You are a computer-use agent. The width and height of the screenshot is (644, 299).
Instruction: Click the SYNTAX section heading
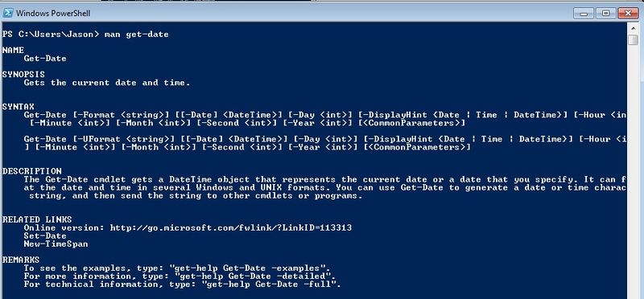(19, 107)
